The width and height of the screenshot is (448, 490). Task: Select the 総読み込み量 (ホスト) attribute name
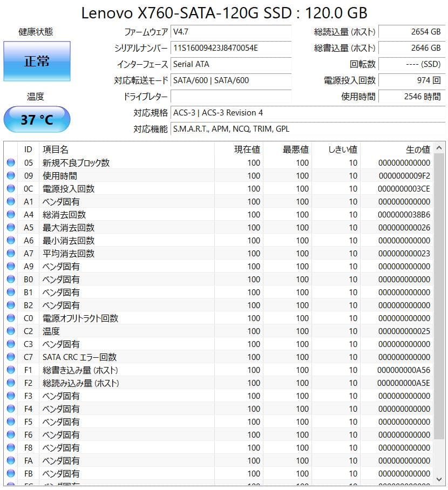pos(80,383)
